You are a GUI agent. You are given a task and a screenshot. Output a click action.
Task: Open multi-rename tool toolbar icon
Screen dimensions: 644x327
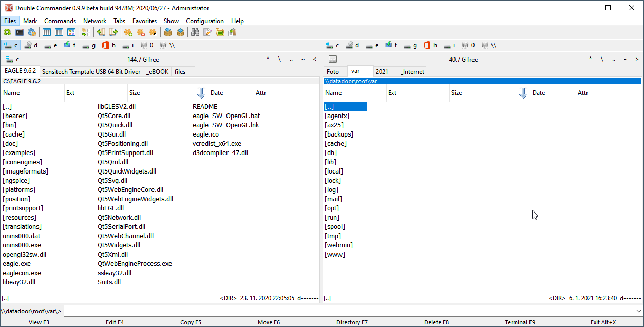(207, 32)
